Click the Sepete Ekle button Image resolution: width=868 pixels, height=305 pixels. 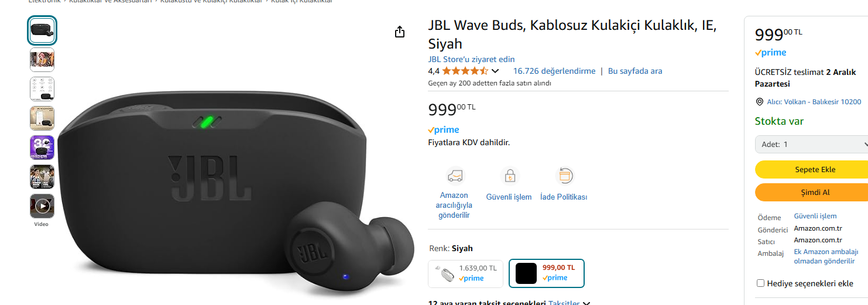pos(811,170)
